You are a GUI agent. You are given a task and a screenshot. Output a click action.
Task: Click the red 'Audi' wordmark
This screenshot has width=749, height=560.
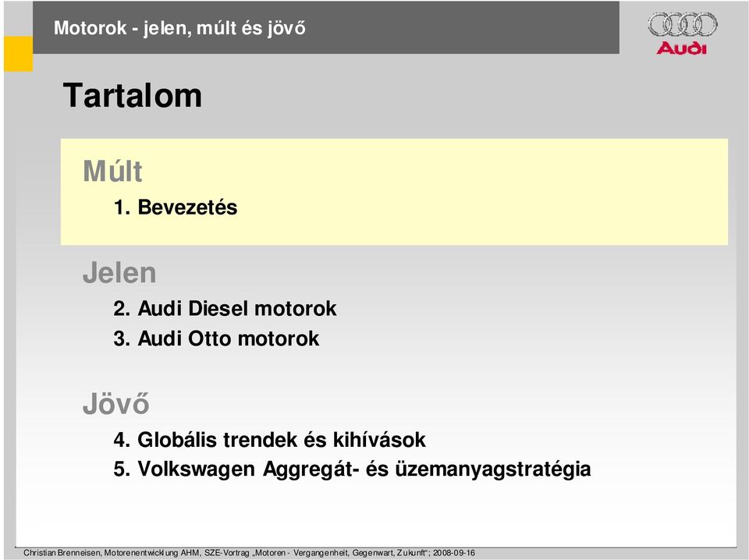pyautogui.click(x=681, y=48)
